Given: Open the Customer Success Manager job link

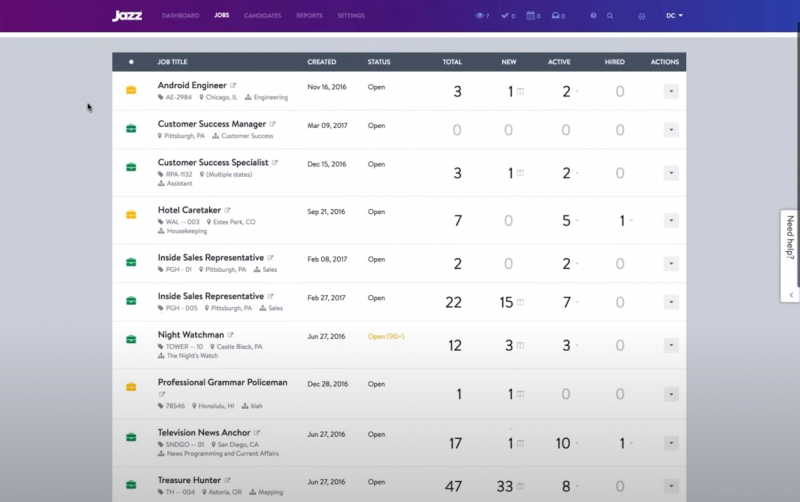Looking at the screenshot, I should tap(211, 124).
